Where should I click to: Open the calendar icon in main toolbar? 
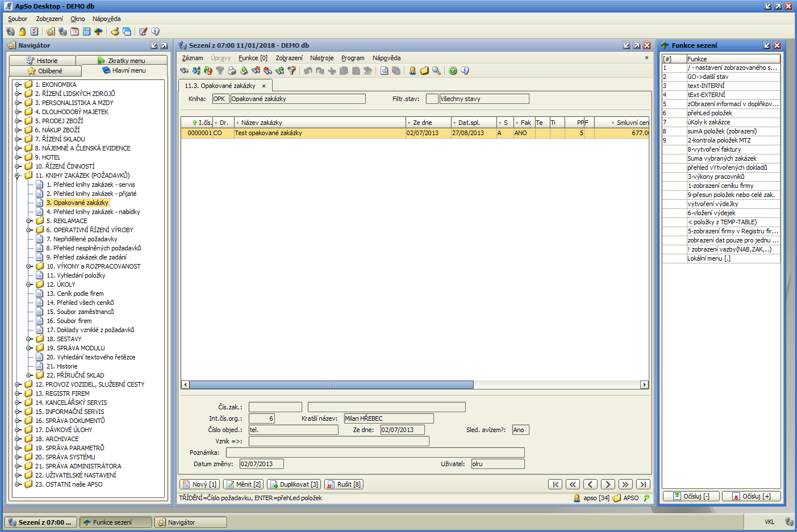74,32
